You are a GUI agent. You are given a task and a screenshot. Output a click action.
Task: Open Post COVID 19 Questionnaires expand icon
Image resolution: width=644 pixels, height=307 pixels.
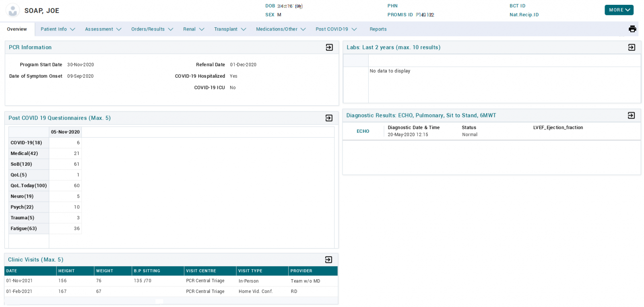329,118
